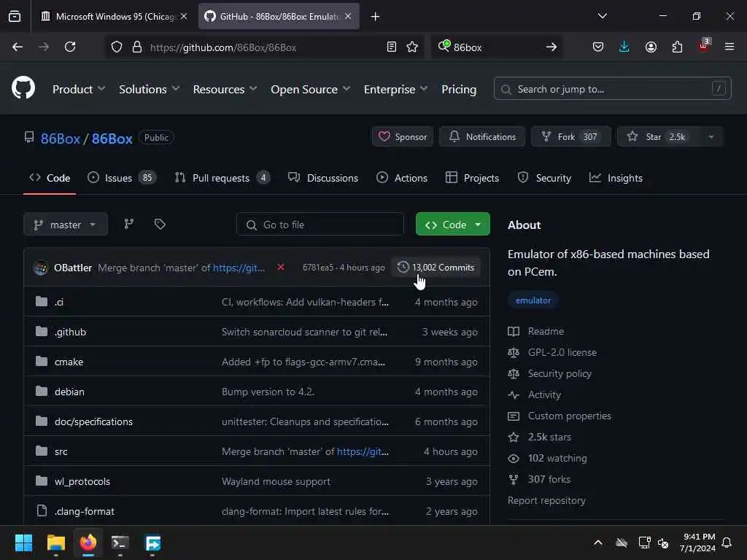
Task: Open the Security policy link
Action: [560, 374]
